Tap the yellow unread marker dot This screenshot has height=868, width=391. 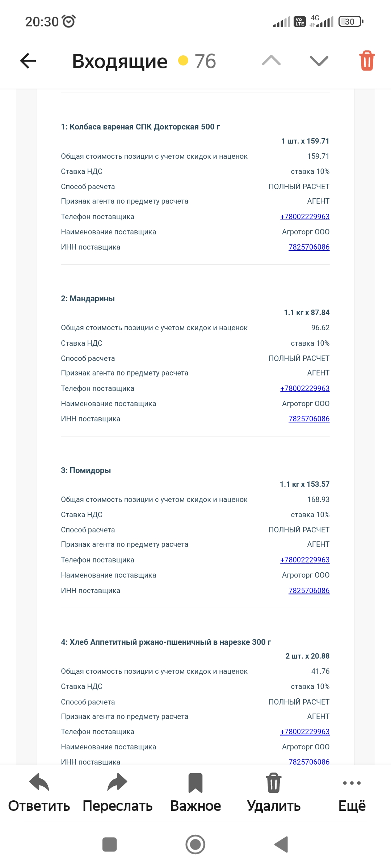(x=183, y=61)
